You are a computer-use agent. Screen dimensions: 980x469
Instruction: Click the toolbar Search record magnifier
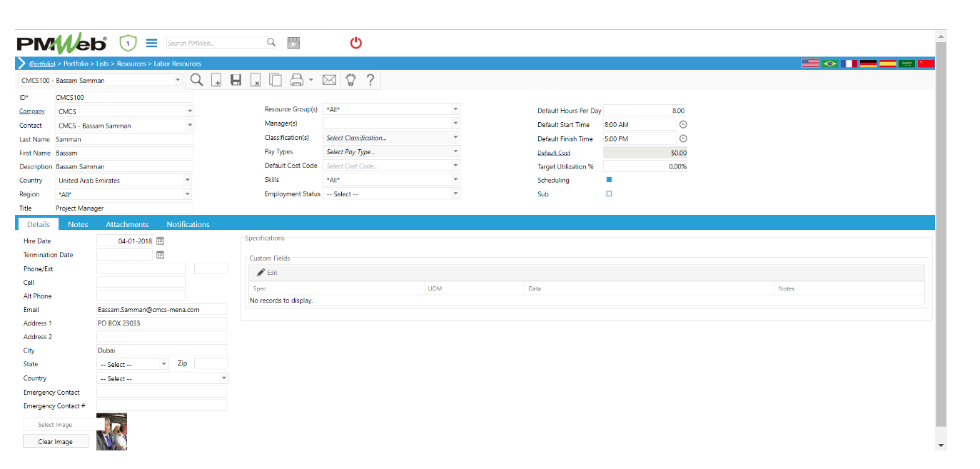tap(196, 80)
